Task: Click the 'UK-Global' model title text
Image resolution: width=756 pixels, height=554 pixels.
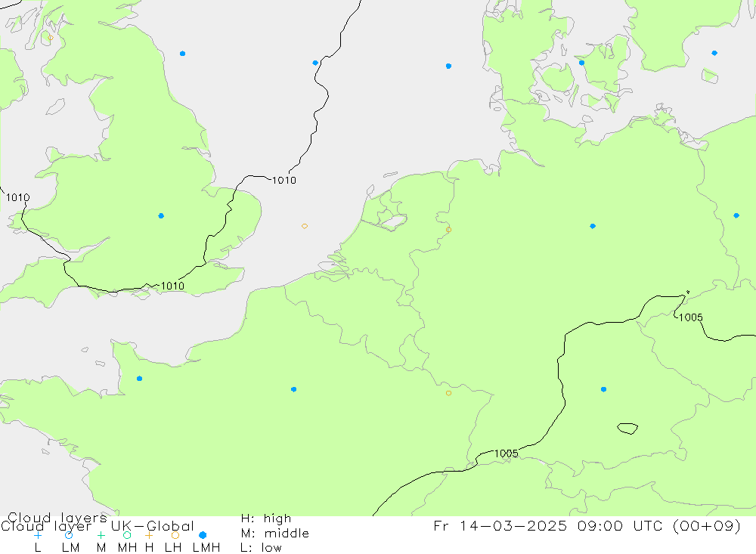Action: click(x=153, y=526)
